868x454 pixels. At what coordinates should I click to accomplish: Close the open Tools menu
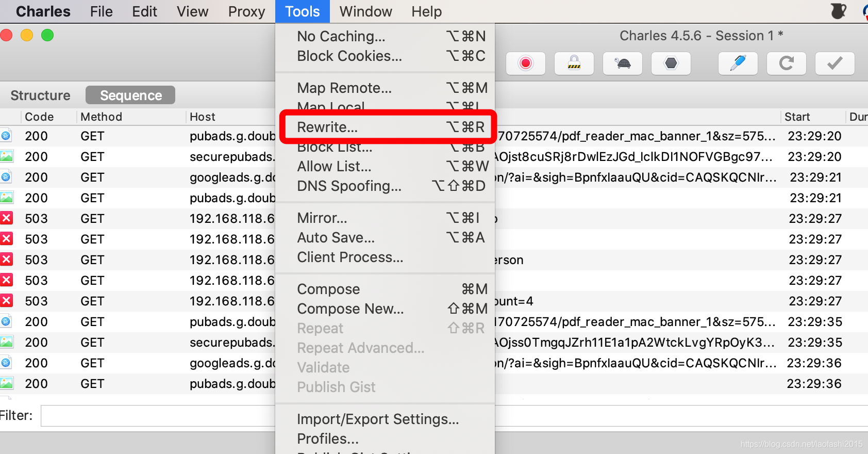click(x=303, y=11)
